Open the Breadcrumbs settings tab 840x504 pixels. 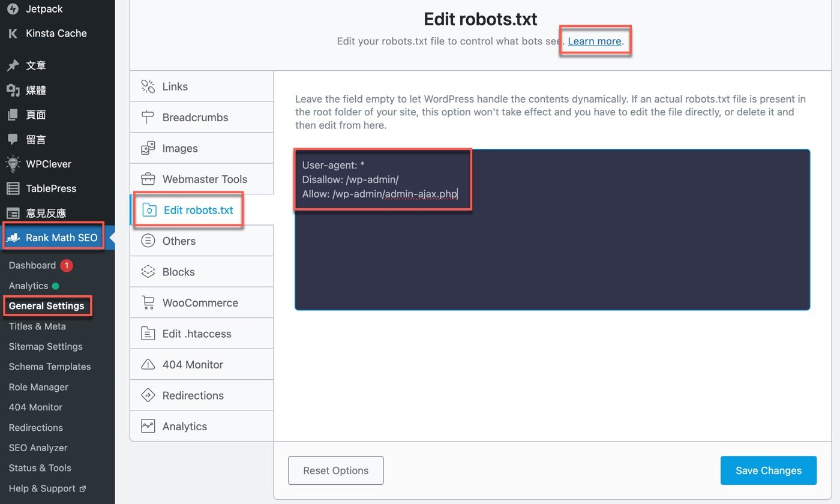coord(202,117)
